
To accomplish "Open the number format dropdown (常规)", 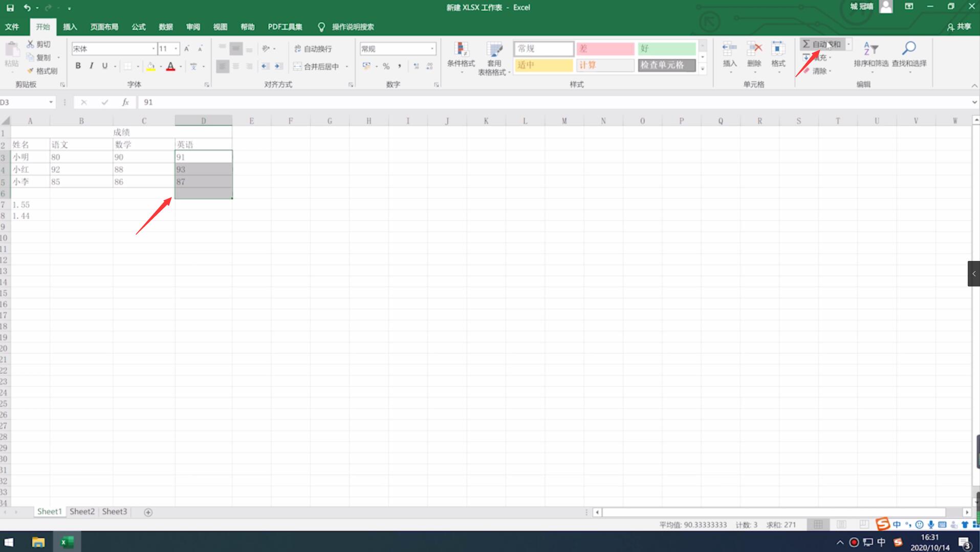I will coord(432,49).
